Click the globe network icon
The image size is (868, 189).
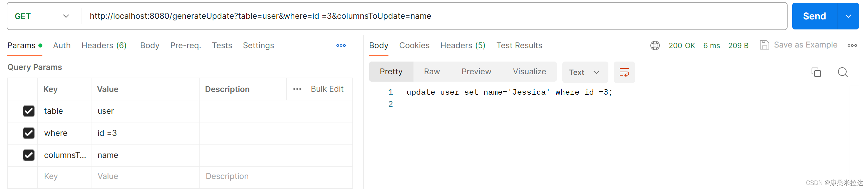(x=655, y=45)
